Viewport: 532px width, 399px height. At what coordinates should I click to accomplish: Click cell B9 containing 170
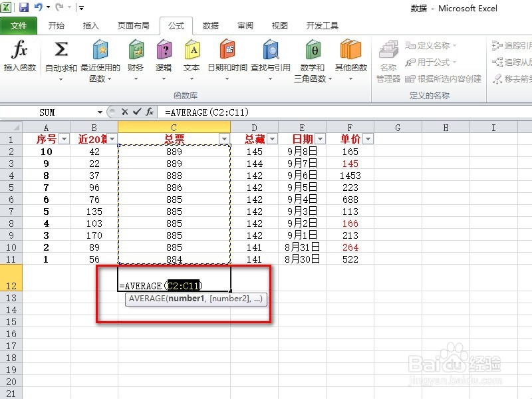(94, 235)
